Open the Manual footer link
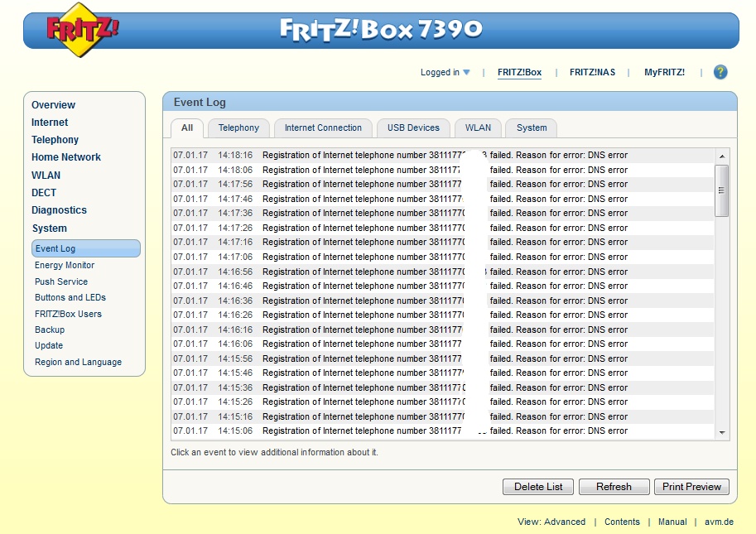The image size is (756, 534). click(x=672, y=522)
